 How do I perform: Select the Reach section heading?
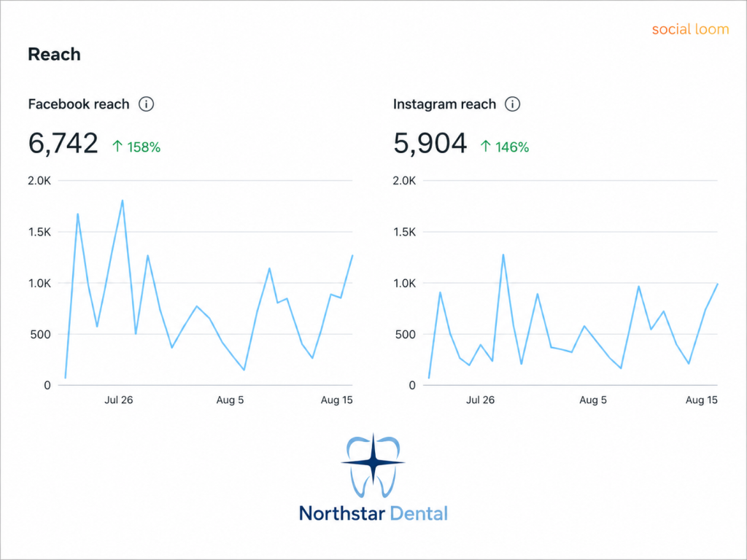(x=54, y=54)
